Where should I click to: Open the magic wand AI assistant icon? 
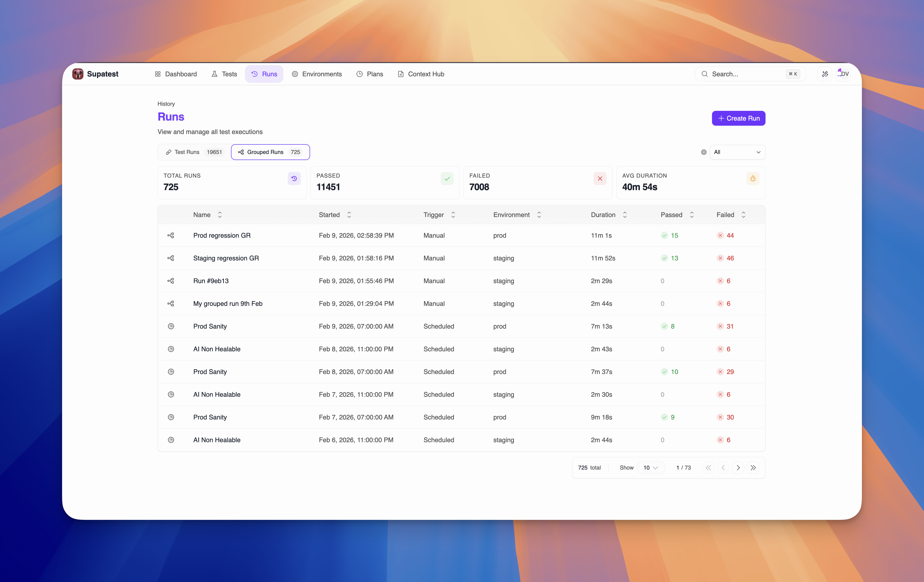(x=825, y=74)
